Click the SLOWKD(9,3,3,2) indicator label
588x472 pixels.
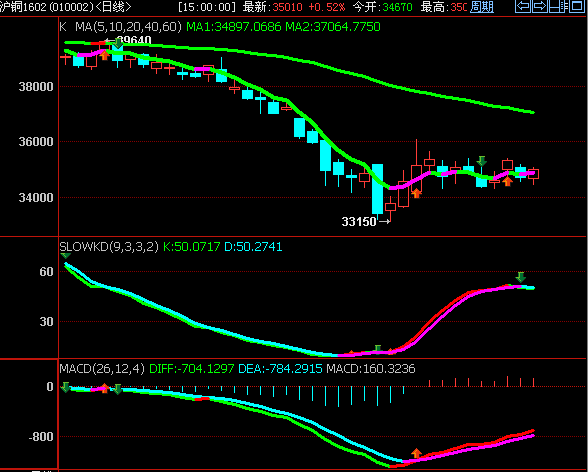tap(109, 247)
